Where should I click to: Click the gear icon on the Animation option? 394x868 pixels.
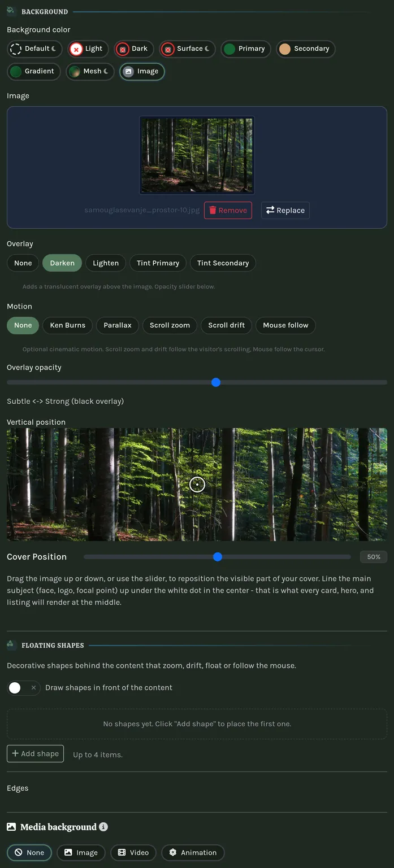173,853
